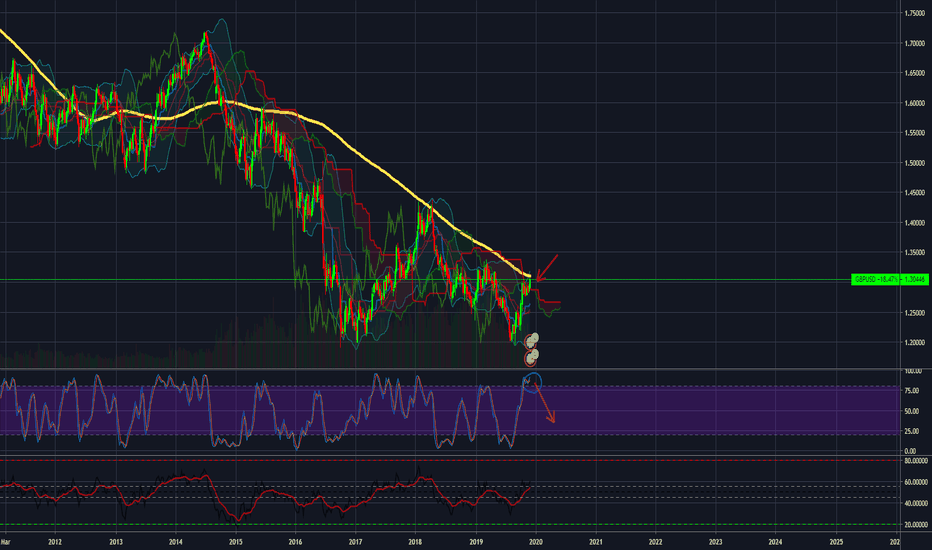Viewport: 932px width, 550px height.
Task: Select the lower circled marker below the price candles
Action: pos(532,356)
